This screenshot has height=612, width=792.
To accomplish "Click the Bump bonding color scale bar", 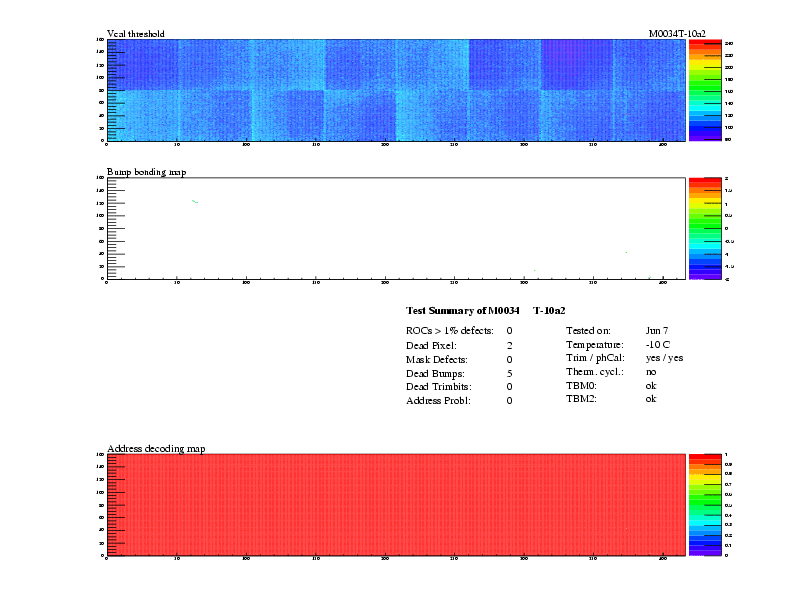I will 705,228.
